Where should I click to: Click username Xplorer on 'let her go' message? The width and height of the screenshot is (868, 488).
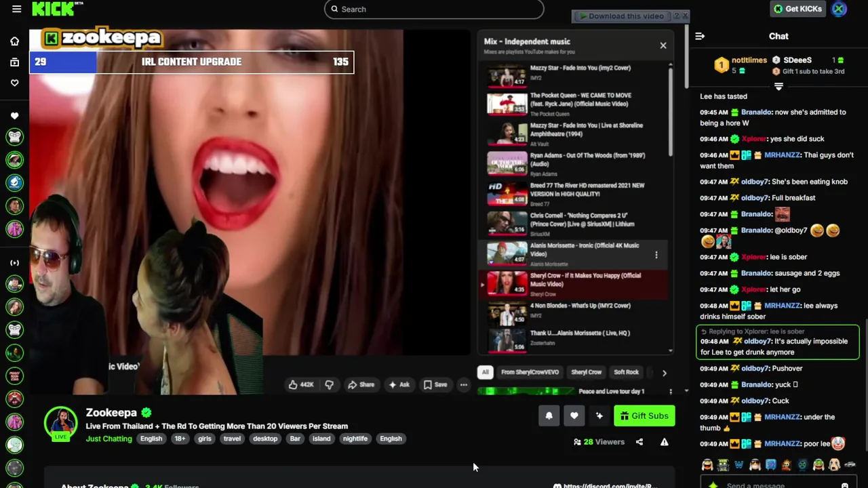coord(753,289)
